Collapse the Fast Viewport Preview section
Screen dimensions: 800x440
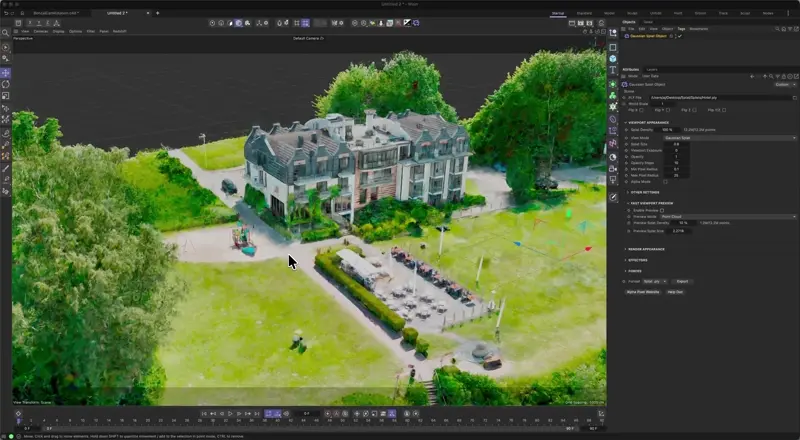click(651, 203)
